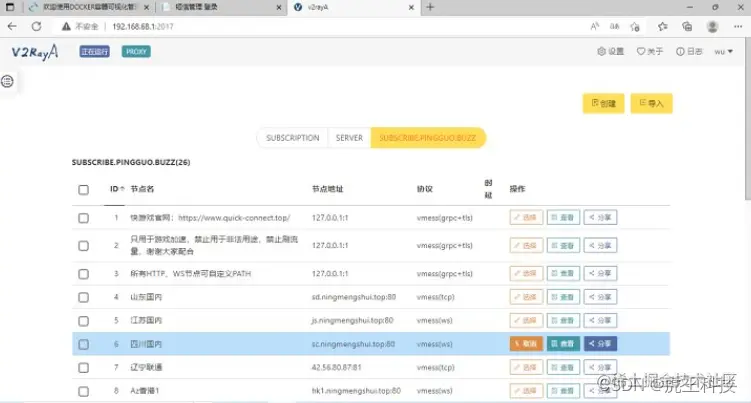Click the not-secure warning icon
The width and height of the screenshot is (751, 403).
(x=66, y=26)
